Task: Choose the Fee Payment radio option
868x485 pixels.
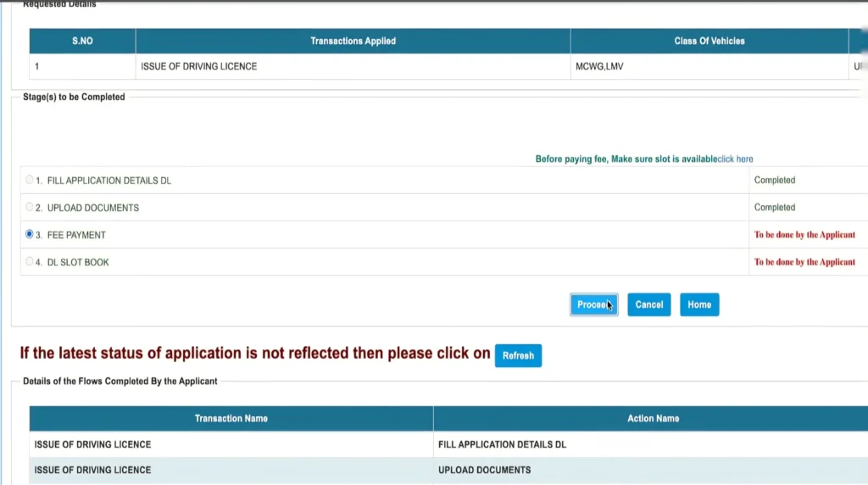Action: 30,234
